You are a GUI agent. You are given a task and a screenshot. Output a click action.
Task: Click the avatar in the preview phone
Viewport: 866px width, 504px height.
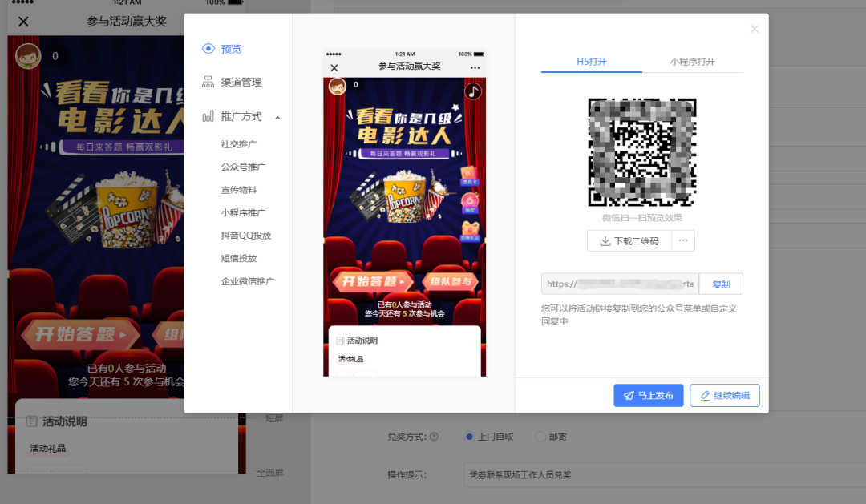coord(338,86)
